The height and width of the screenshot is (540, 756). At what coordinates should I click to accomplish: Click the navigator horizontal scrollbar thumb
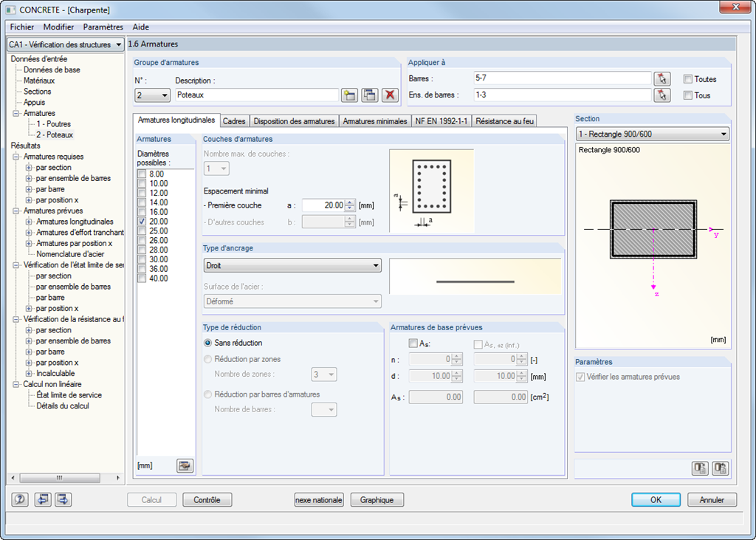[x=60, y=478]
